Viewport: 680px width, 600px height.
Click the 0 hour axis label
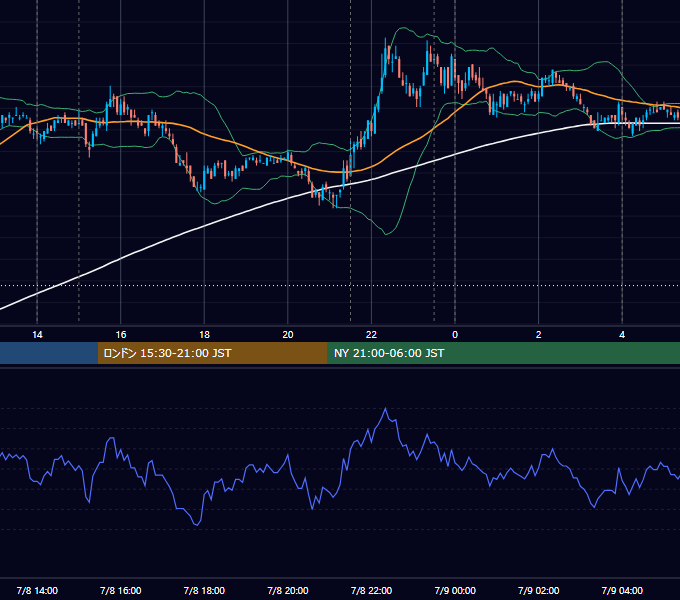[x=455, y=335]
